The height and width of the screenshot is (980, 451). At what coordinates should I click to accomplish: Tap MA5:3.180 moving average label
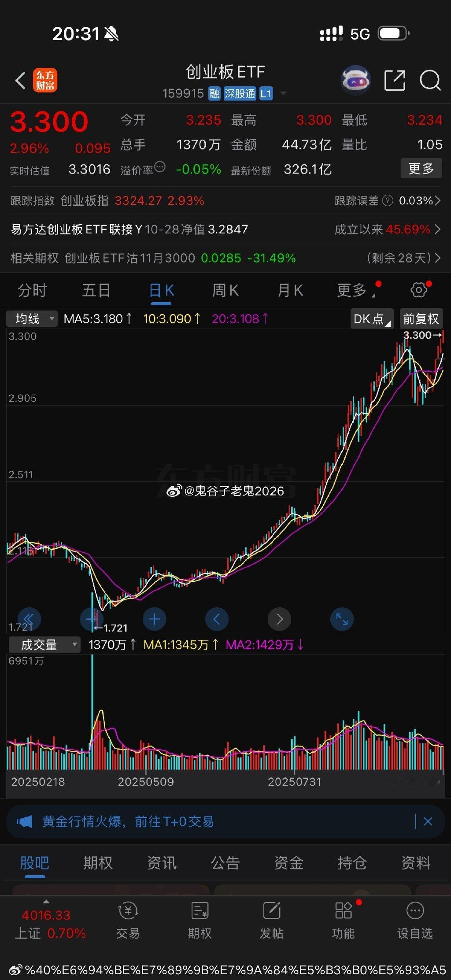[98, 318]
